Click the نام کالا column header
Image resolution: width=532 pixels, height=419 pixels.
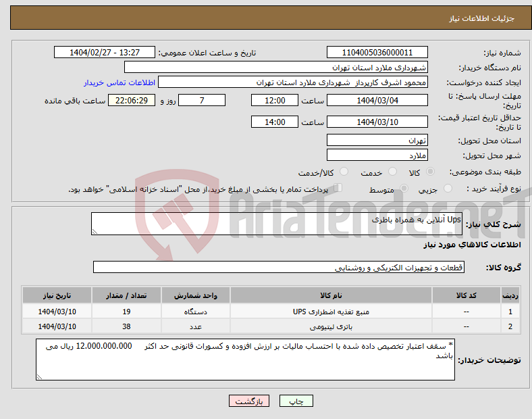[x=331, y=295]
